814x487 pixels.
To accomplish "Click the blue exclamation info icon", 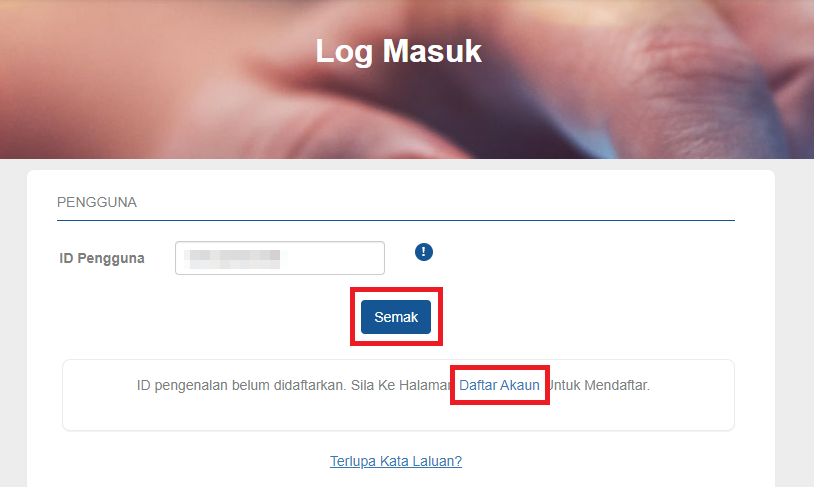I will (x=424, y=252).
